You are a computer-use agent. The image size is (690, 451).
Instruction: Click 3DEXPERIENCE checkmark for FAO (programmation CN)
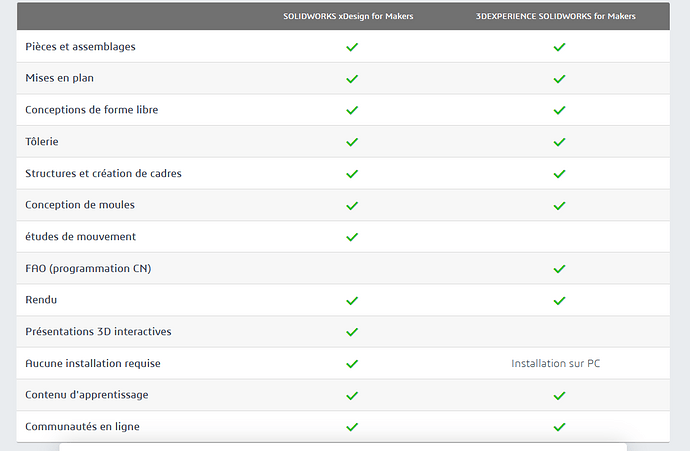559,269
